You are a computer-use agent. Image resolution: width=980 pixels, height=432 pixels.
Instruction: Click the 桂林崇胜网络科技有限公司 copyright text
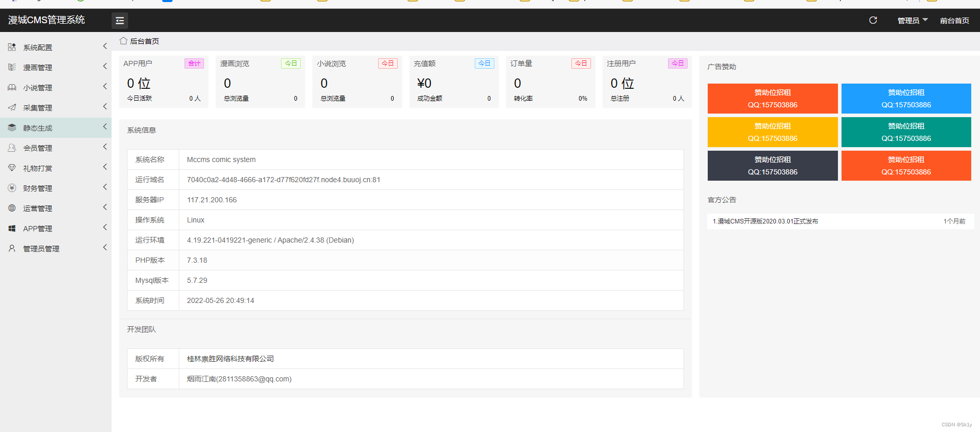point(230,359)
